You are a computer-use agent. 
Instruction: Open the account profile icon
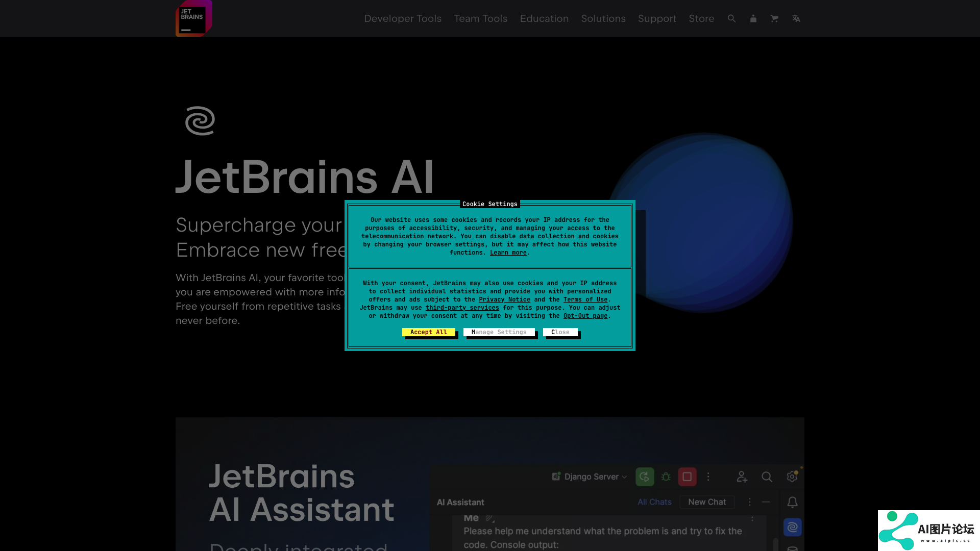753,18
